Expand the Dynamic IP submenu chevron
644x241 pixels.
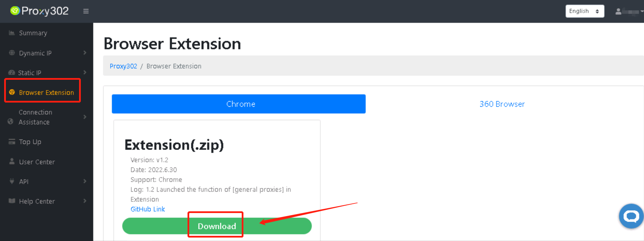pos(85,53)
